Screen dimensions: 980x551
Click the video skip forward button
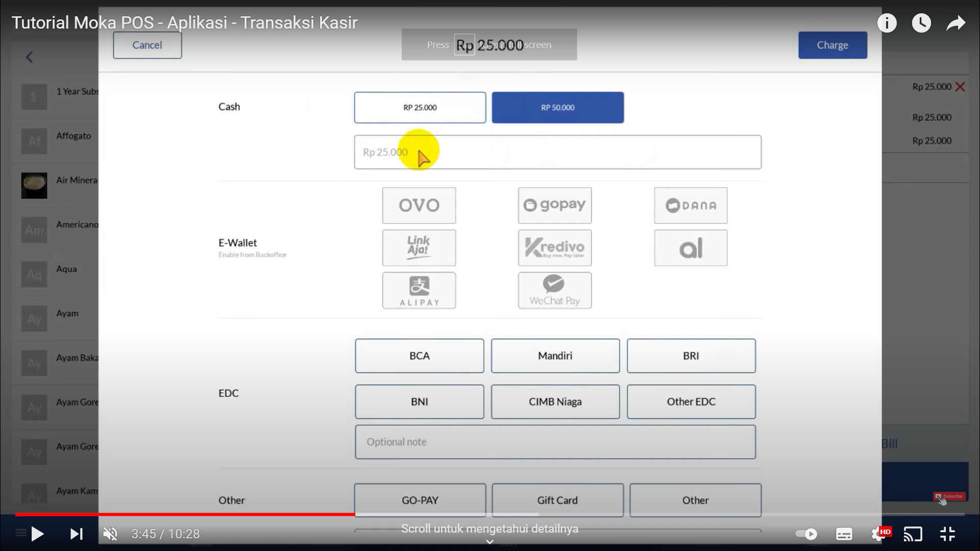pyautogui.click(x=76, y=534)
